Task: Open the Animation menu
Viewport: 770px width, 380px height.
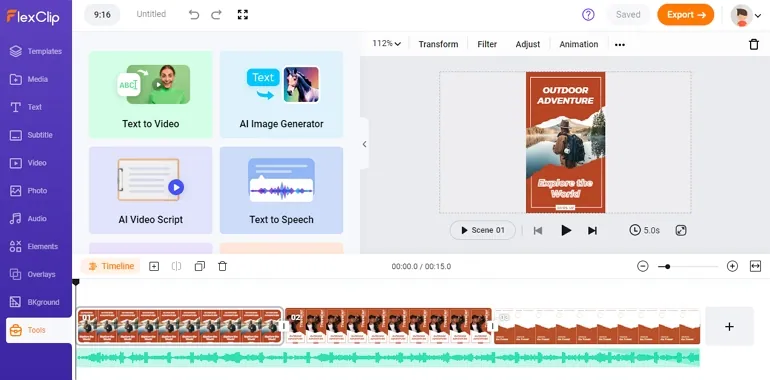Action: 578,44
